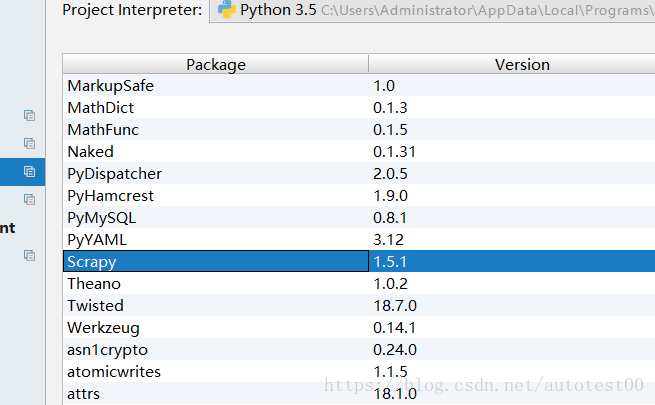Select the Werkzeug package row
This screenshot has height=405, width=655.
359,327
